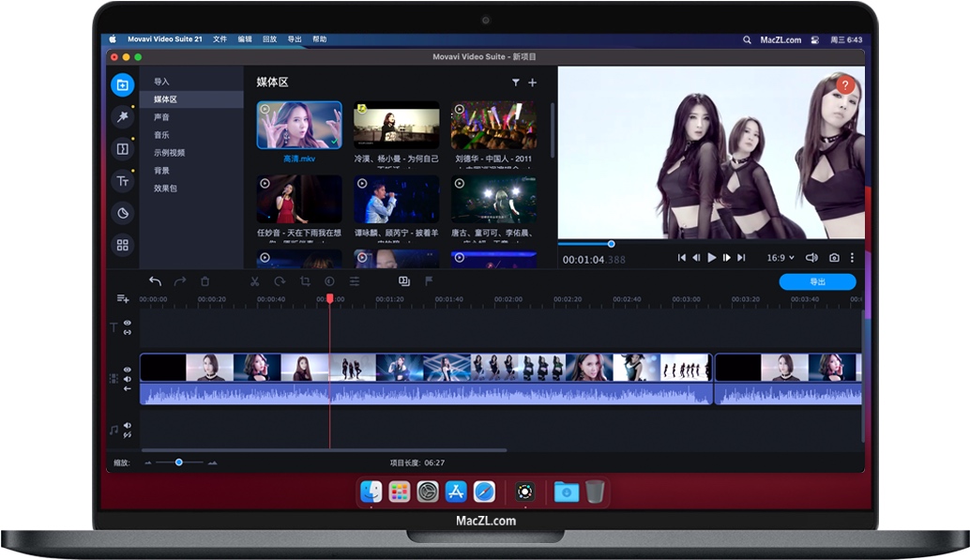Select the Titles tool in the left sidebar
The height and width of the screenshot is (560, 970).
(x=122, y=181)
